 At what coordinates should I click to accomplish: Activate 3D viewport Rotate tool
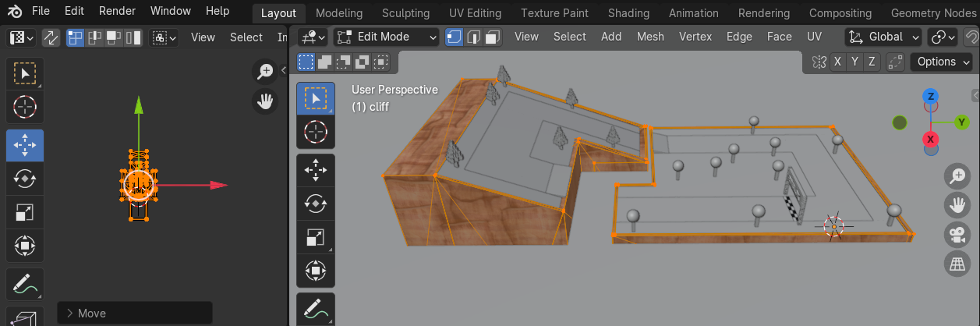316,203
